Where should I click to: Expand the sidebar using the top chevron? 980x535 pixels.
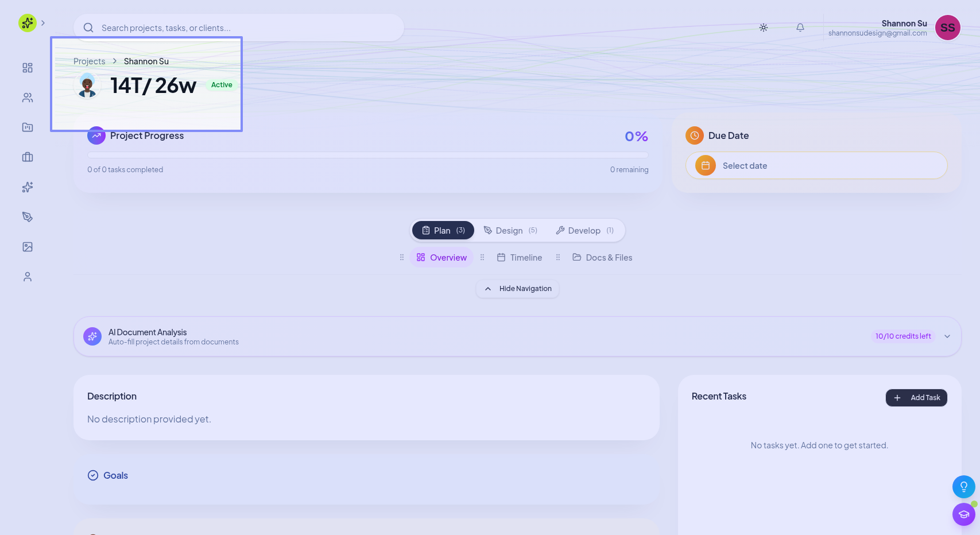coord(43,23)
